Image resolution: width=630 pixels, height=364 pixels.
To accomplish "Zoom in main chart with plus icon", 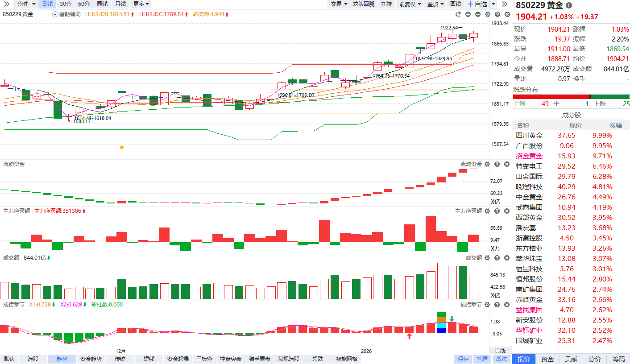I will (468, 14).
